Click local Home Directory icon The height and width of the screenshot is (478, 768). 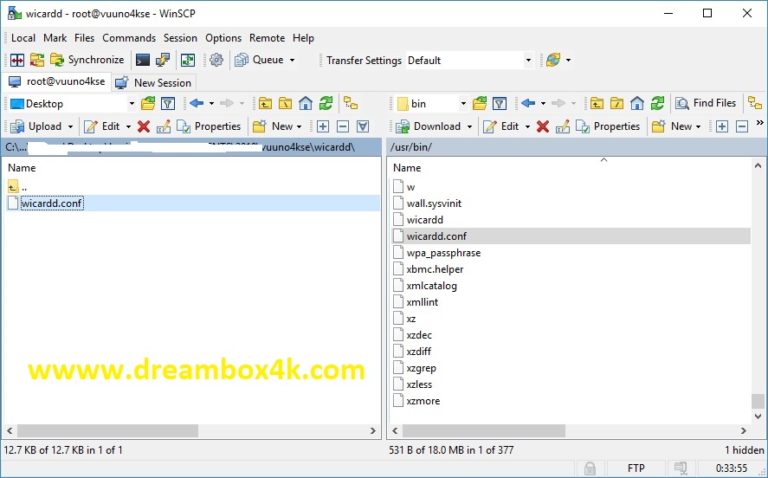[306, 103]
